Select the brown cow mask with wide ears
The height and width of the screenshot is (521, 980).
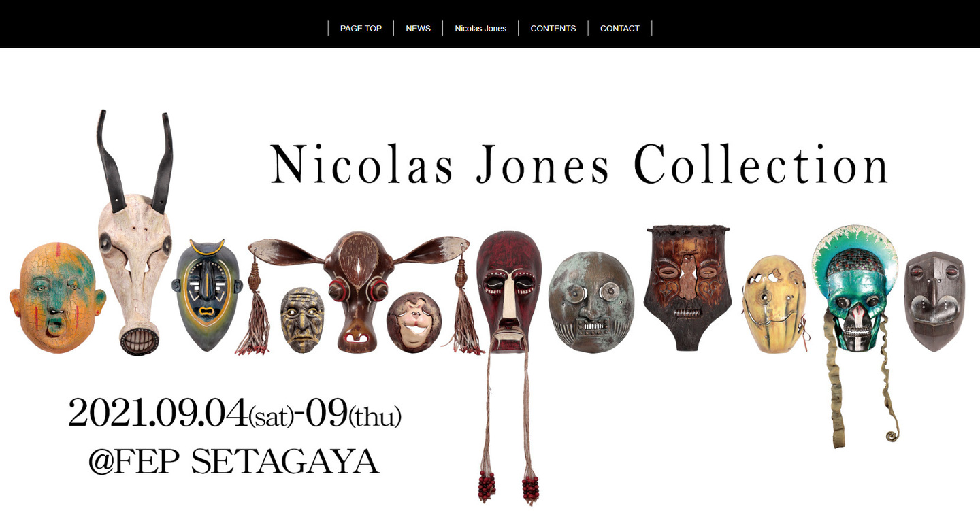click(359, 289)
